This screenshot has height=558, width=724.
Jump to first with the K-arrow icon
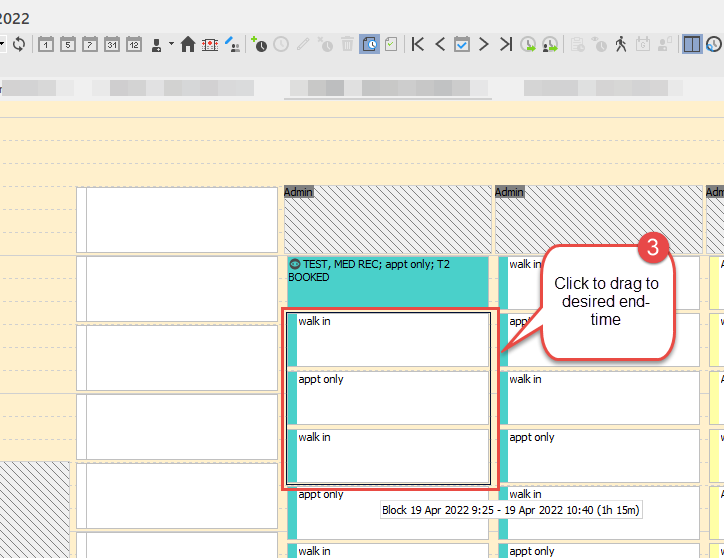[418, 44]
